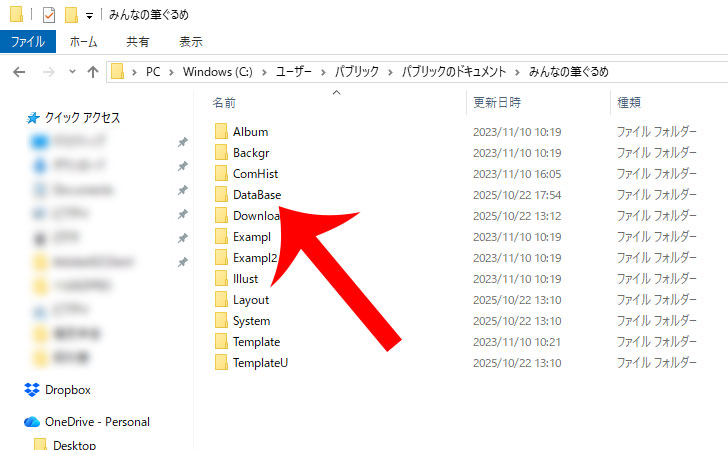Viewport: 728px width, 450px height.
Task: Click the New Folder icon in title bar
Action: 71,15
